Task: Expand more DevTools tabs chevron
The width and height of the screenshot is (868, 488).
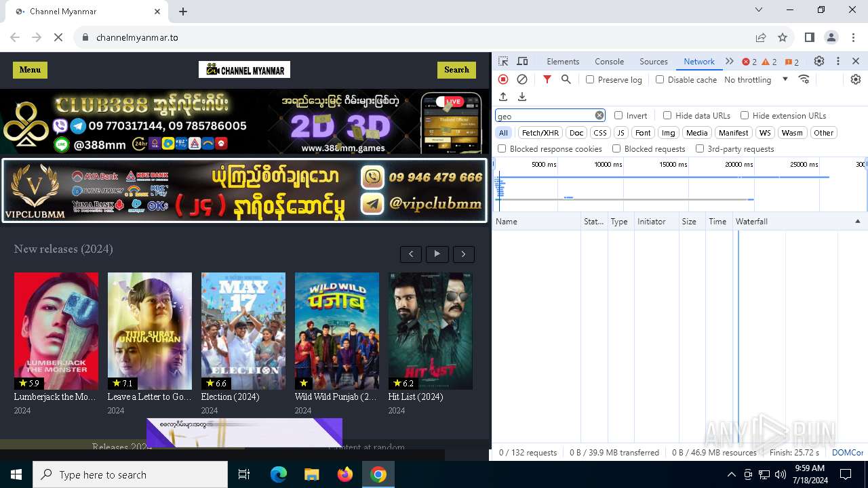Action: coord(730,61)
